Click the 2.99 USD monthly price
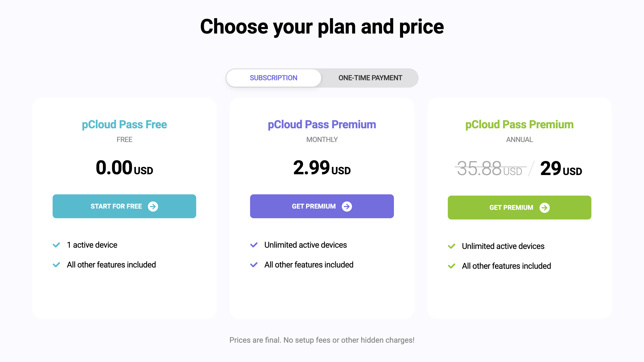The height and width of the screenshot is (362, 644). (x=322, y=168)
